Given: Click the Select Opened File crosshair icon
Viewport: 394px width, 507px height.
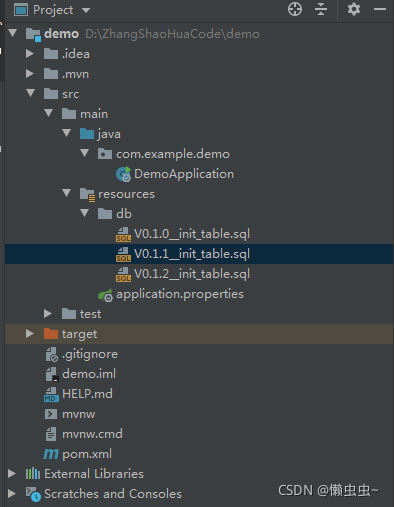Looking at the screenshot, I should (x=295, y=9).
